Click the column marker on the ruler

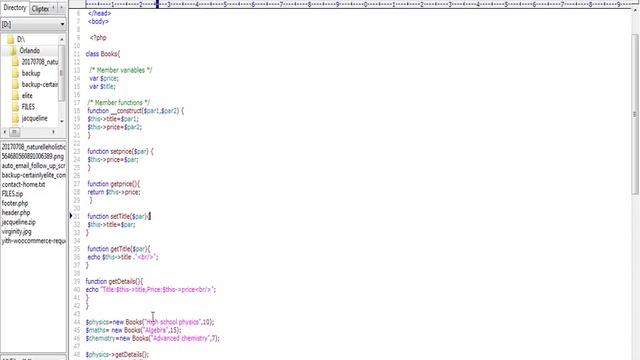[157, 4]
